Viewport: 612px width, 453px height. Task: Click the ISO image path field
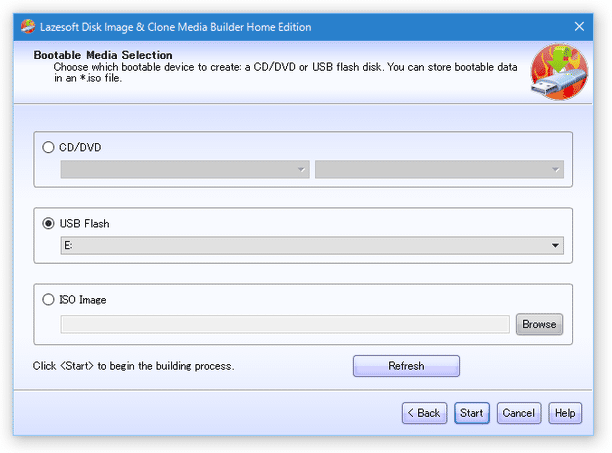pyautogui.click(x=285, y=324)
